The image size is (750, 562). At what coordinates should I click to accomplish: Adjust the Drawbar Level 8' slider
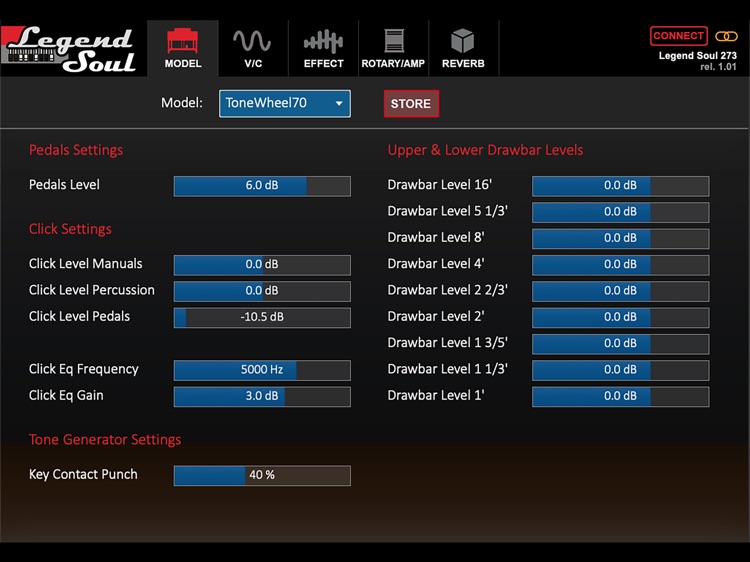pos(620,238)
